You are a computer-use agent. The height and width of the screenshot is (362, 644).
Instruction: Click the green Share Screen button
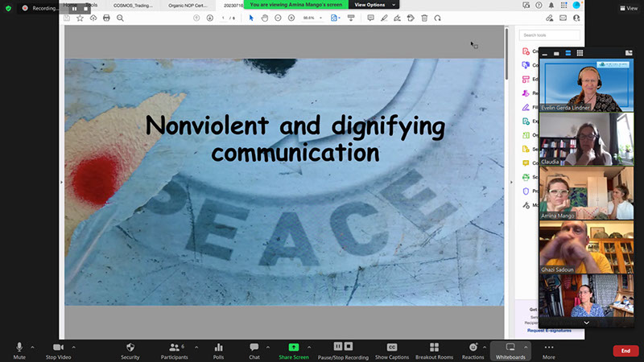(294, 351)
